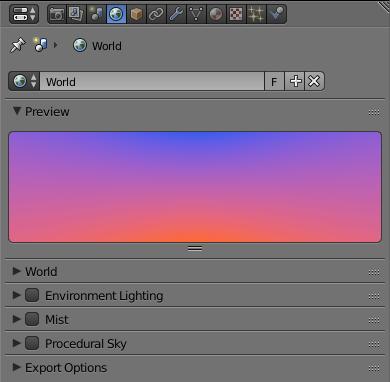Enable the Procedural Sky checkbox
This screenshot has height=382, width=390.
pyautogui.click(x=32, y=343)
